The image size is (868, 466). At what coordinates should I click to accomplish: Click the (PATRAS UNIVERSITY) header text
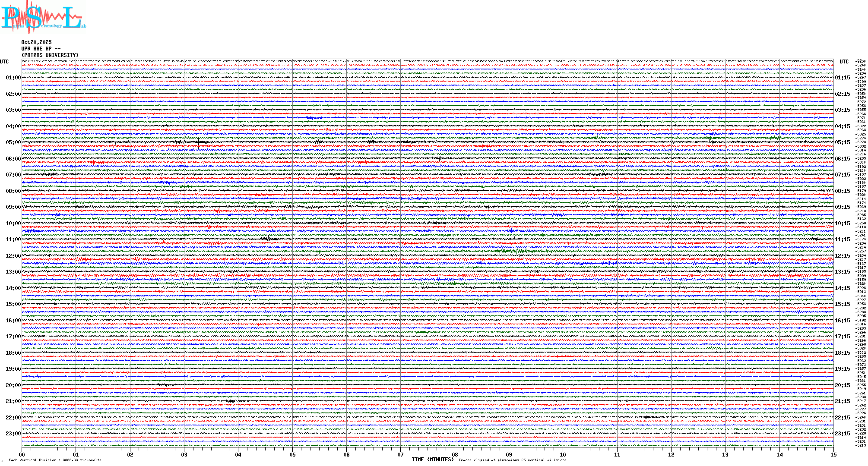(x=50, y=55)
